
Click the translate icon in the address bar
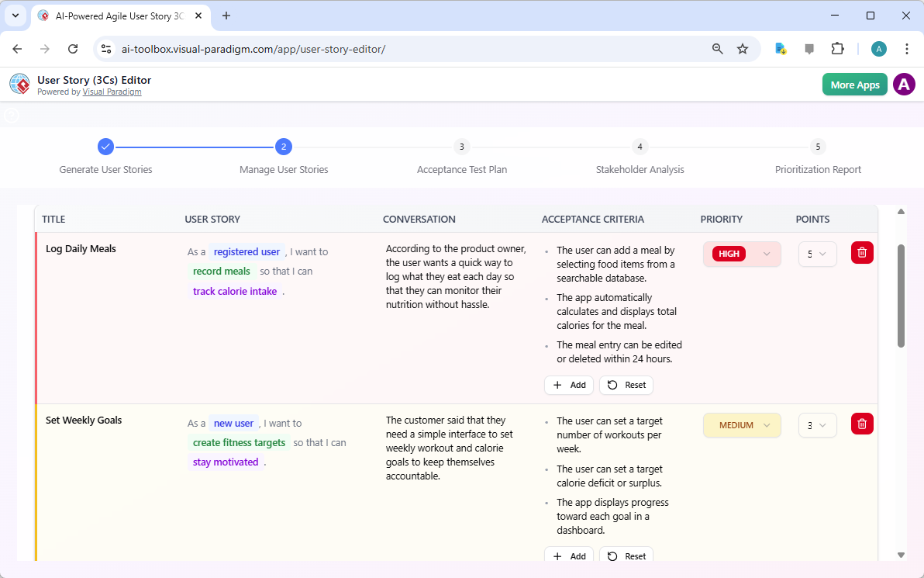(x=780, y=48)
